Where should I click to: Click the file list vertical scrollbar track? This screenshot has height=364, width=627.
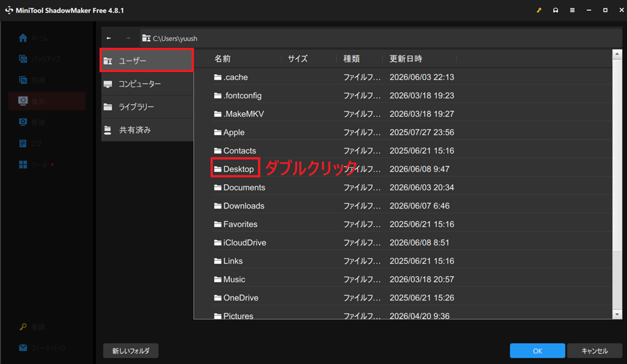617,184
